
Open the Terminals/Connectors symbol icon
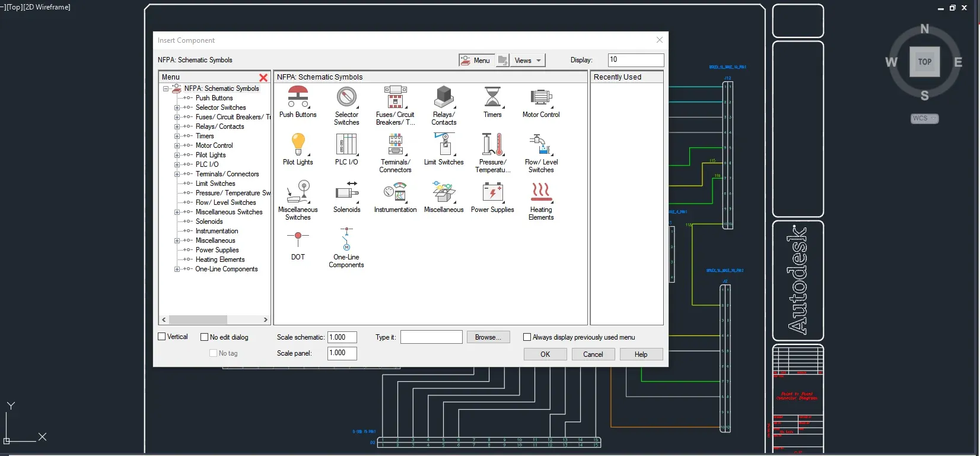pyautogui.click(x=395, y=144)
